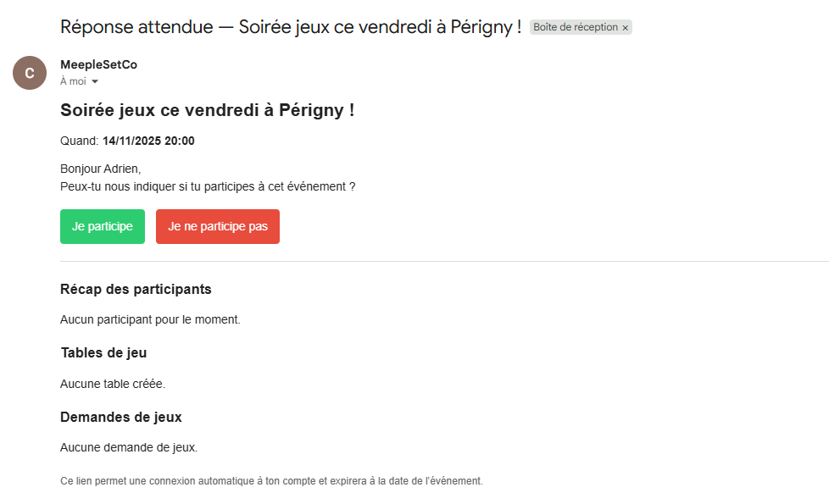
Task: Select the Récap des participants heading
Action: coord(136,289)
